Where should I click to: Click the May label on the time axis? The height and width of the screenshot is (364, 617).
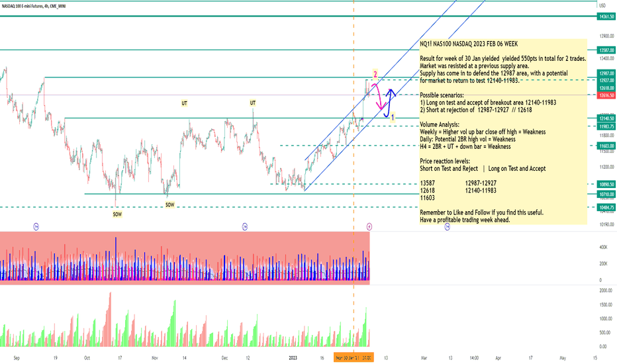point(563,358)
